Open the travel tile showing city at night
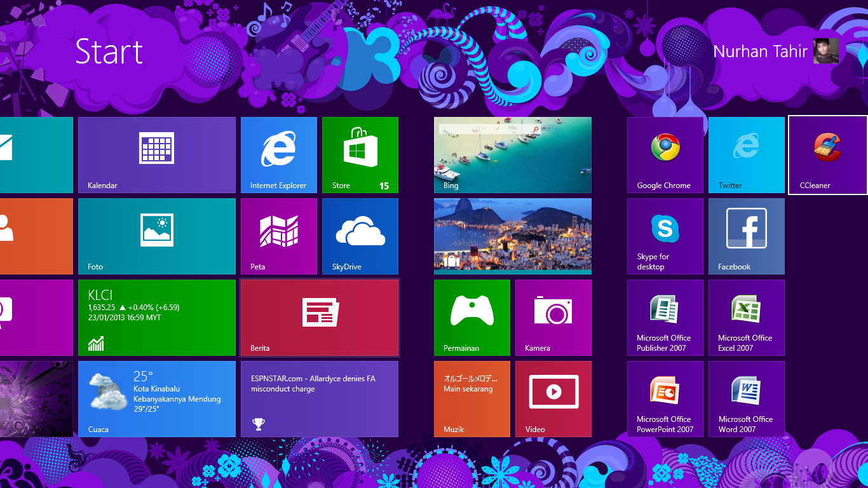The height and width of the screenshot is (488, 868). (513, 236)
